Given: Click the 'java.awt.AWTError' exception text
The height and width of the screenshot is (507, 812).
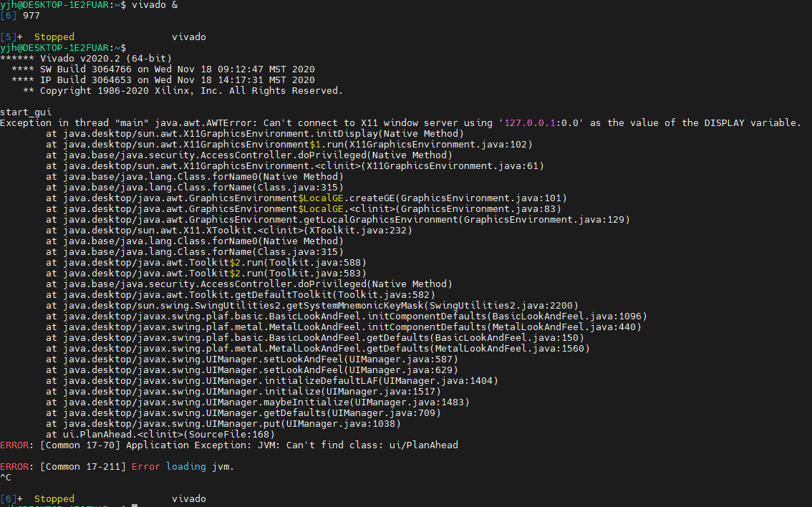Looking at the screenshot, I should pos(206,122).
